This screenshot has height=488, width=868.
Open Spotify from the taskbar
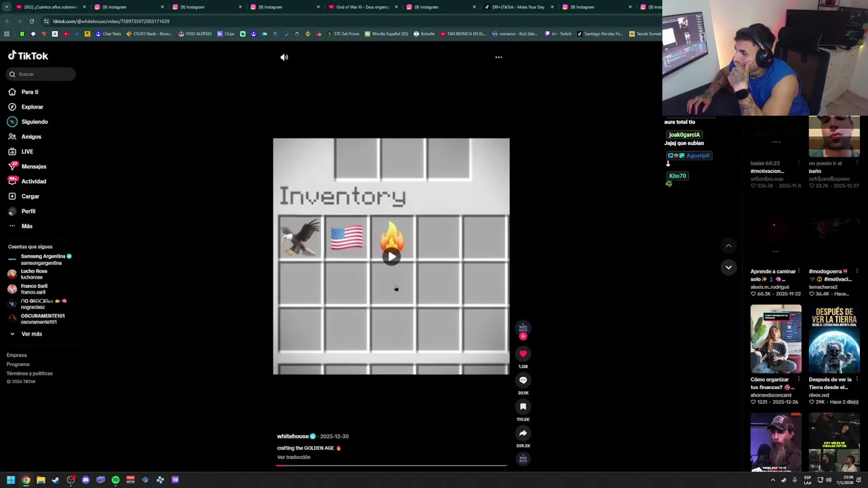click(115, 480)
